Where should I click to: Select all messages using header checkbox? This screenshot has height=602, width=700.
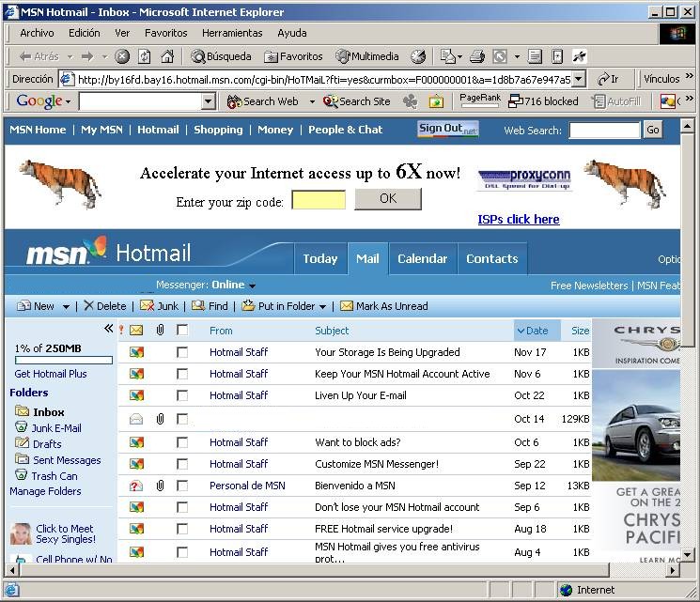point(182,331)
